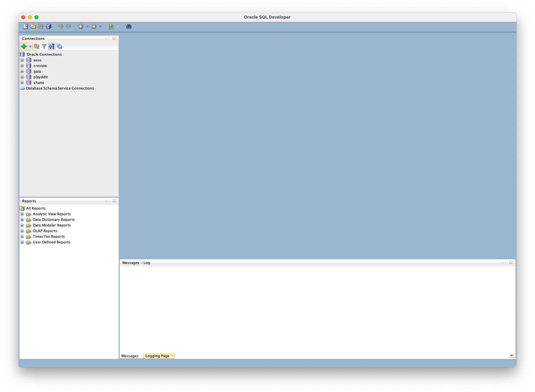Screen dimensions: 535x392
Task: Expand Analytic View Reports folder
Action: [x=22, y=214]
